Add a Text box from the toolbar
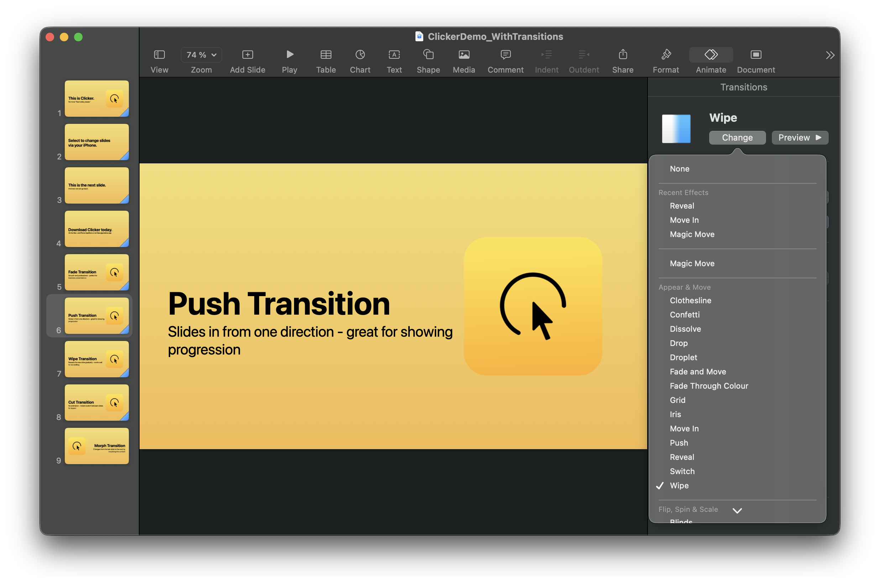The height and width of the screenshot is (588, 880). (394, 60)
